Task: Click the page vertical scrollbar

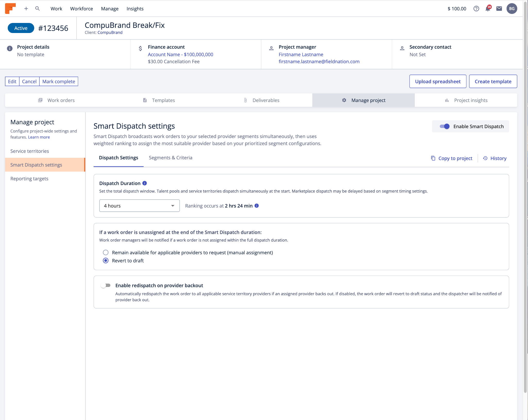Action: tap(525, 197)
